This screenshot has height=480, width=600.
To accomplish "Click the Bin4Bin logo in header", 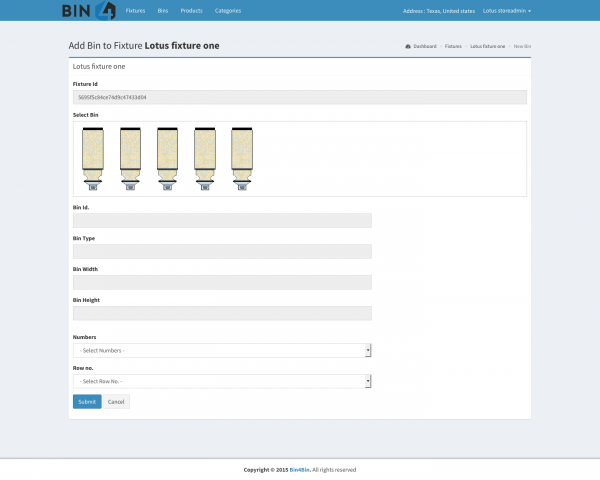I will [89, 11].
